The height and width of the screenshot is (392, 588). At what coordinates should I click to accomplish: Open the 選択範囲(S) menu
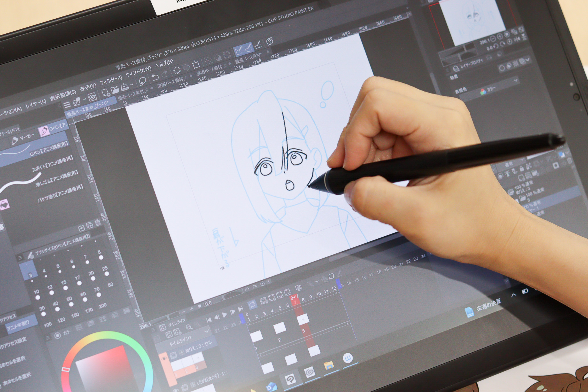click(63, 95)
